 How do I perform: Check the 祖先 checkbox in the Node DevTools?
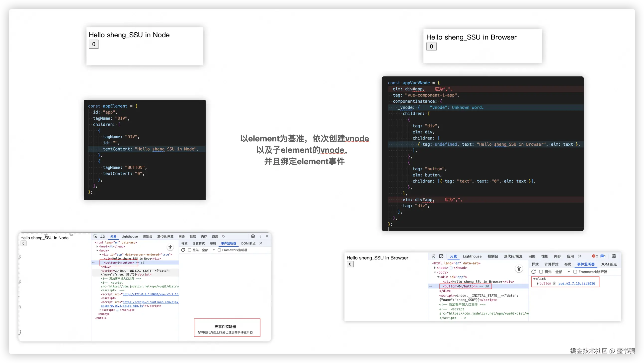coord(189,250)
